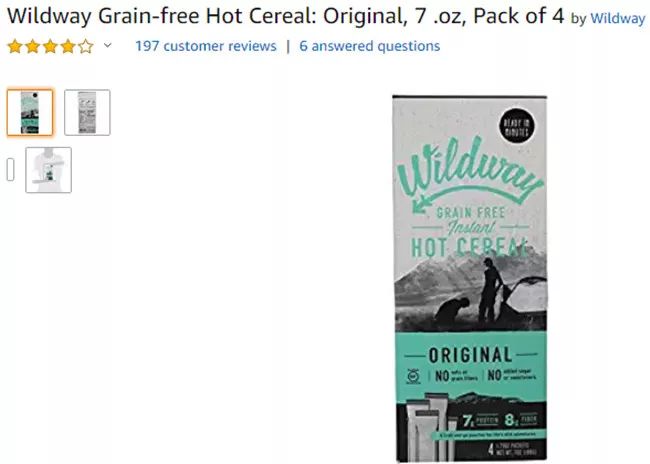Click the hikers silhouette photo on the box
Image resolution: width=650 pixels, height=464 pixels.
coord(470,295)
